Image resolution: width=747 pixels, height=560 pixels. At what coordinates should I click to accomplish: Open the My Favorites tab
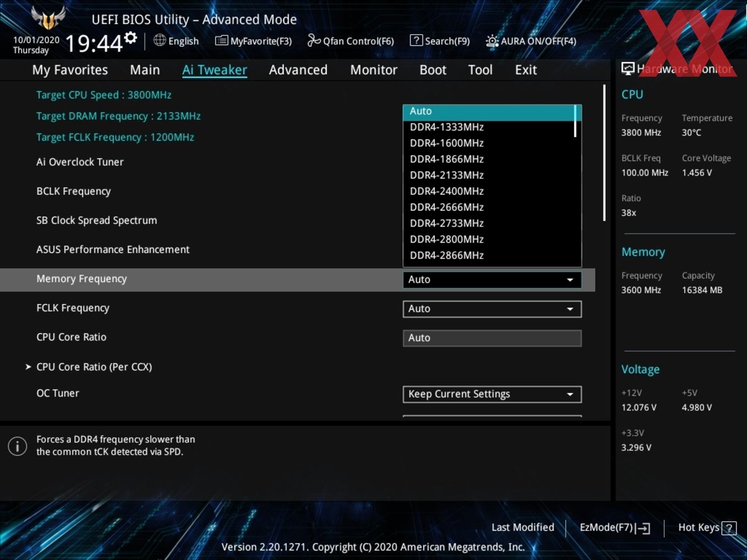(x=70, y=70)
